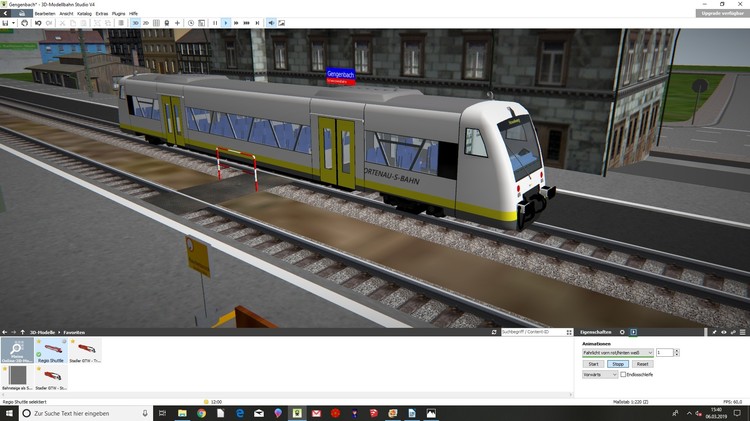Click the Eigenschaften panel tab label
This screenshot has width=750, height=421.
[x=596, y=332]
